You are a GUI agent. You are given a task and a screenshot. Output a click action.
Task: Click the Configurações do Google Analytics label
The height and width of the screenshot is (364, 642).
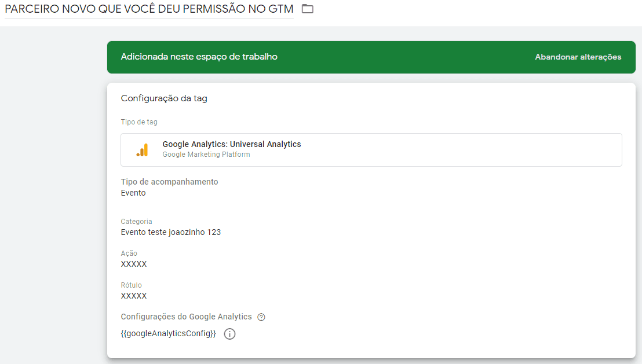coord(187,317)
